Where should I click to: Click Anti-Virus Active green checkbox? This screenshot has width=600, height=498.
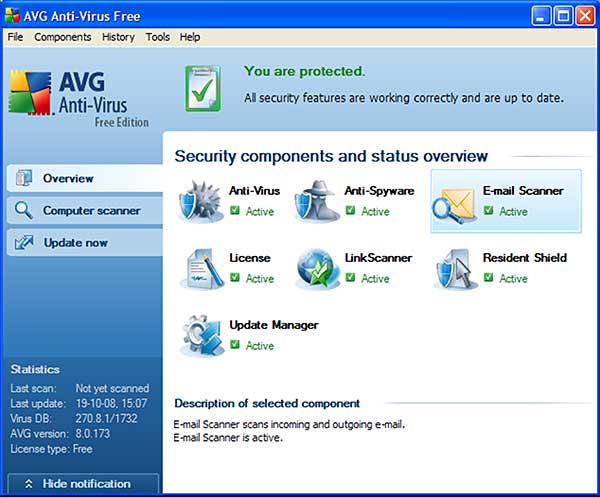(235, 211)
